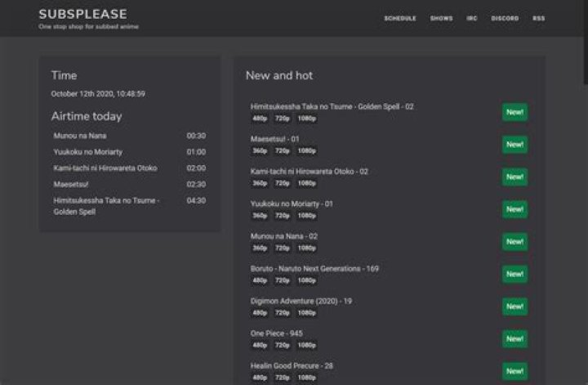Pick 480p for Boruto episode 169
588x385 pixels.
click(259, 280)
